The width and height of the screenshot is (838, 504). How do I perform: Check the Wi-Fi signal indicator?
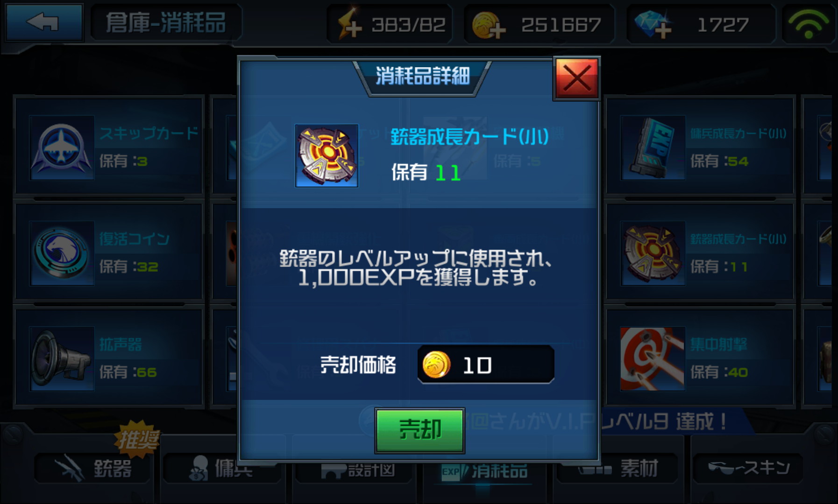(x=809, y=23)
